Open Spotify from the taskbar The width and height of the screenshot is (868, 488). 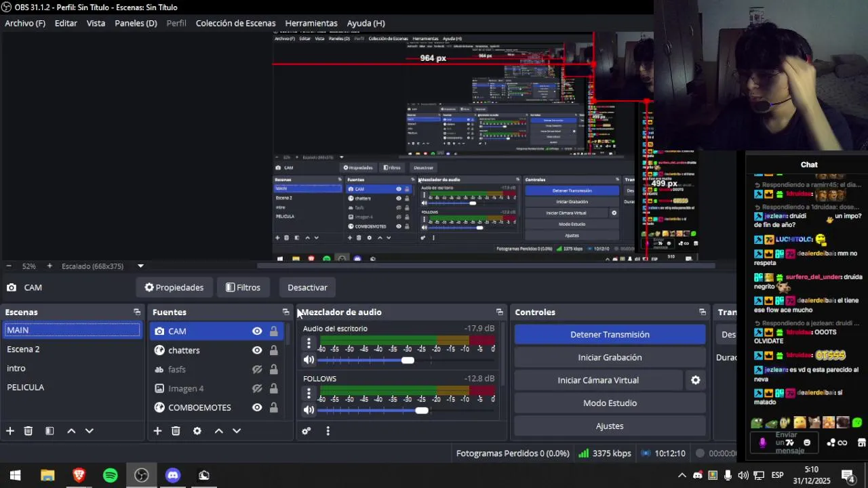point(111,475)
